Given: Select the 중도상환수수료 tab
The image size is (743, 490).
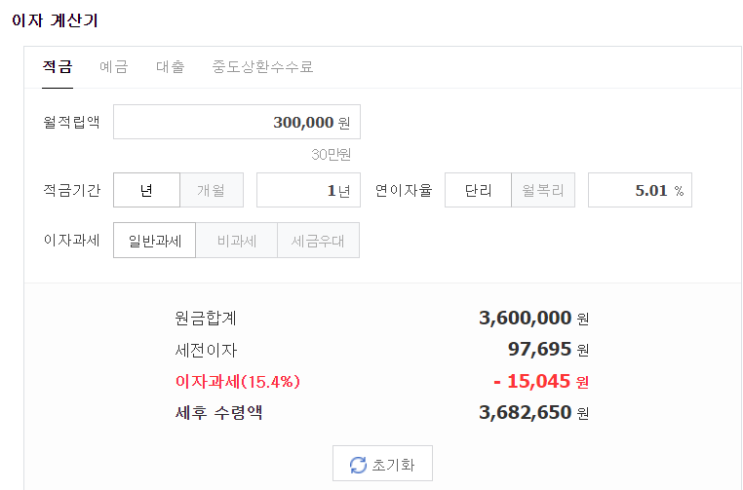Looking at the screenshot, I should tap(262, 67).
